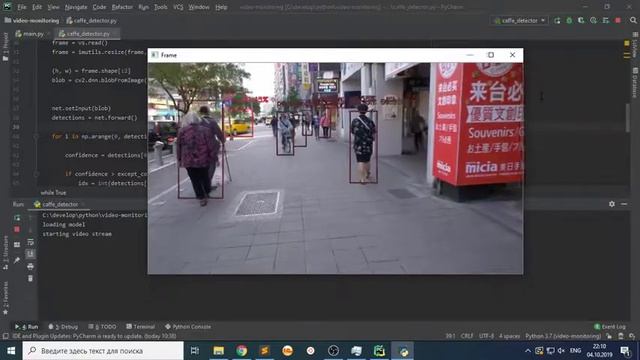
Task: Open the Python Console tool window
Action: 188,327
